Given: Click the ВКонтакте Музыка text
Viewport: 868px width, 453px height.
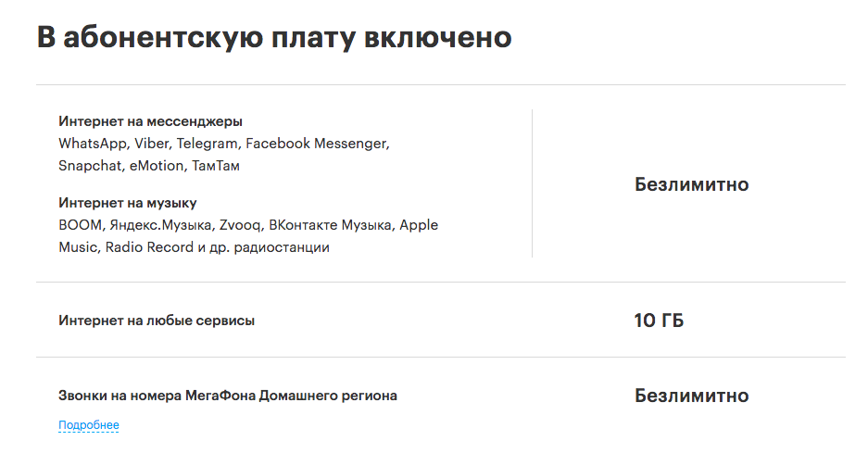Looking at the screenshot, I should 330,225.
